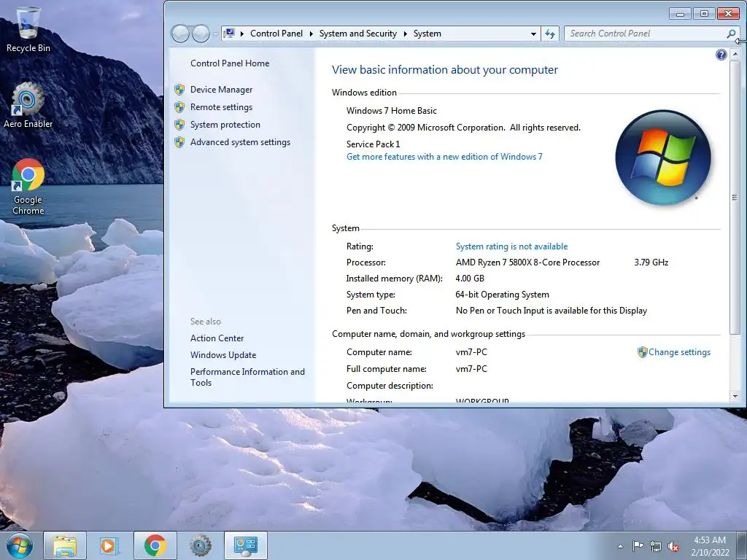Click the Service Pack 1 text
747x560 pixels.
pyautogui.click(x=373, y=144)
